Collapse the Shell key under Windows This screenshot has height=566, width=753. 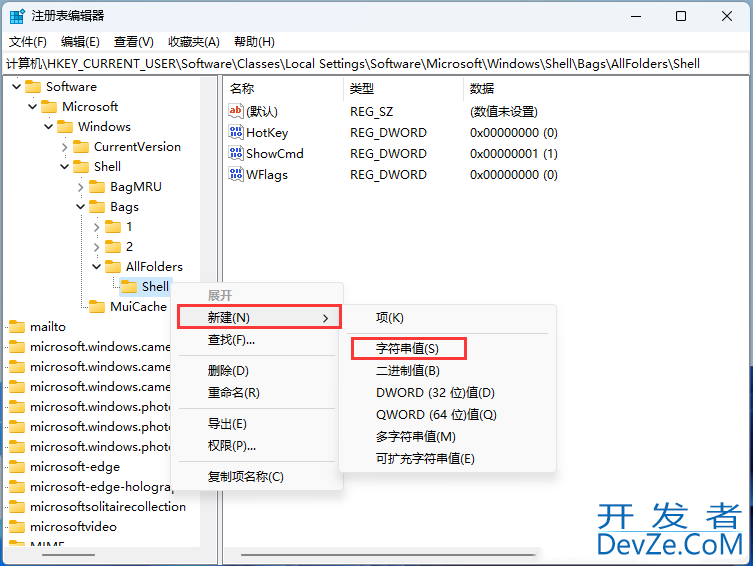tap(64, 167)
